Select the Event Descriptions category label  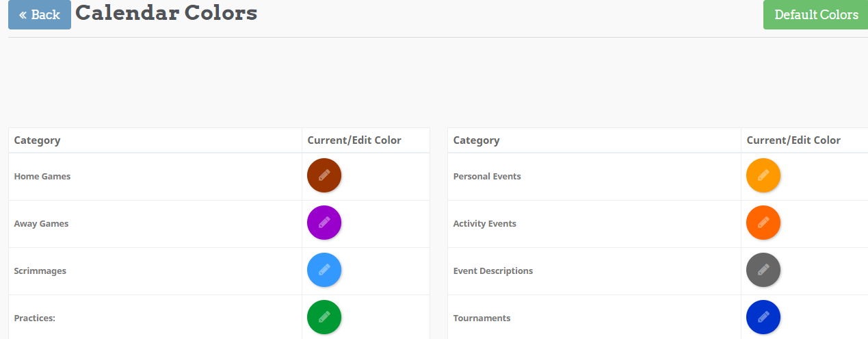coord(492,271)
